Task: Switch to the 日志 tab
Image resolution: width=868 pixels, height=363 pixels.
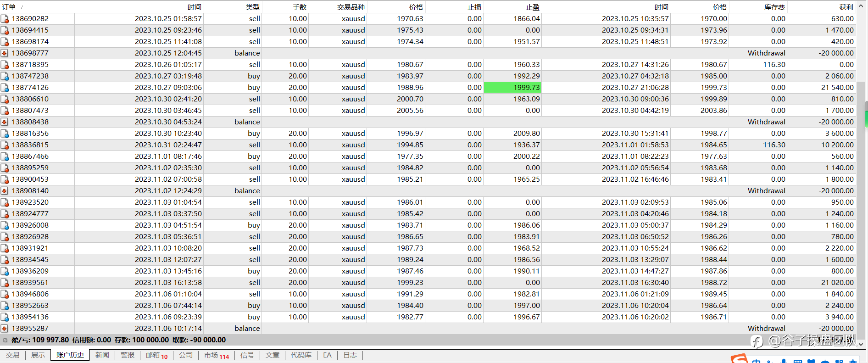Action: tap(350, 355)
